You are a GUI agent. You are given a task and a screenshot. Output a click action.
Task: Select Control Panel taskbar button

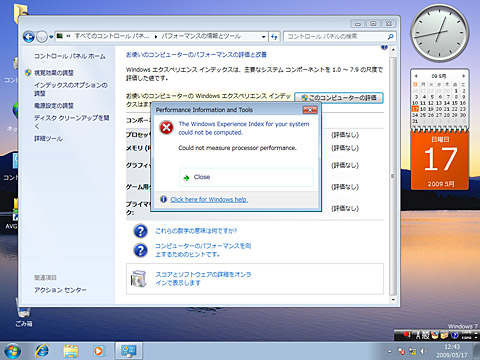coord(129,351)
